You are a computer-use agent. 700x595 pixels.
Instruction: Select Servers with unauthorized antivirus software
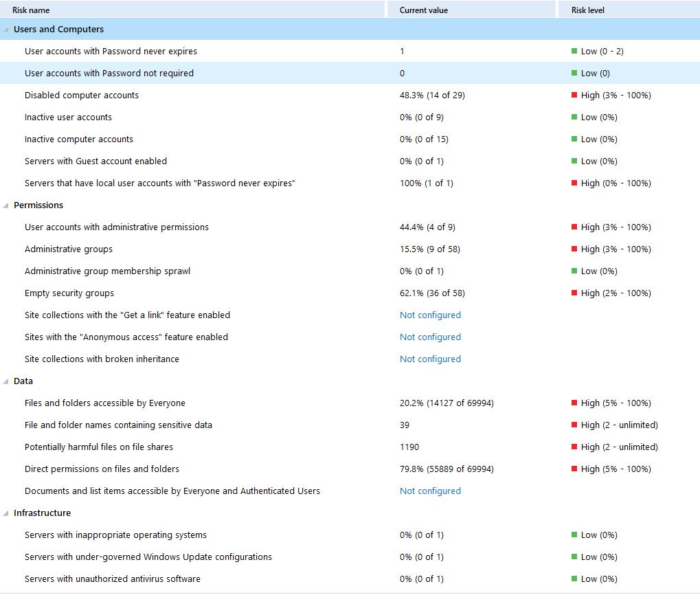click(350, 579)
